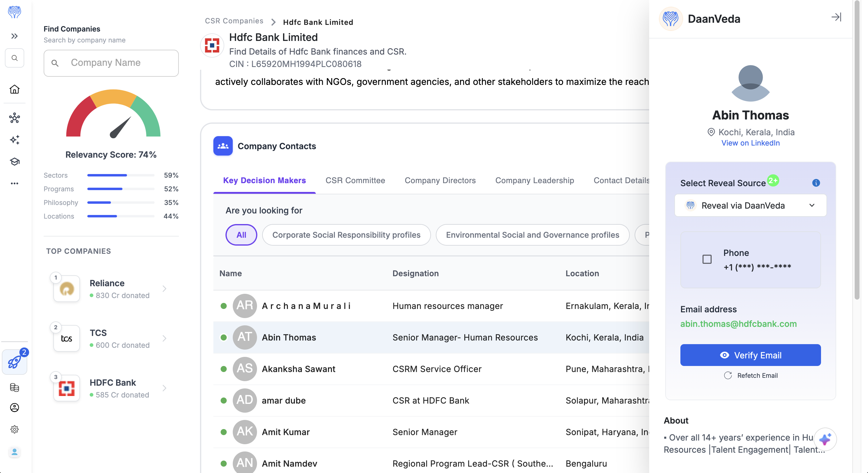Image resolution: width=868 pixels, height=473 pixels.
Task: Open the Company Leadership tab
Action: [534, 180]
